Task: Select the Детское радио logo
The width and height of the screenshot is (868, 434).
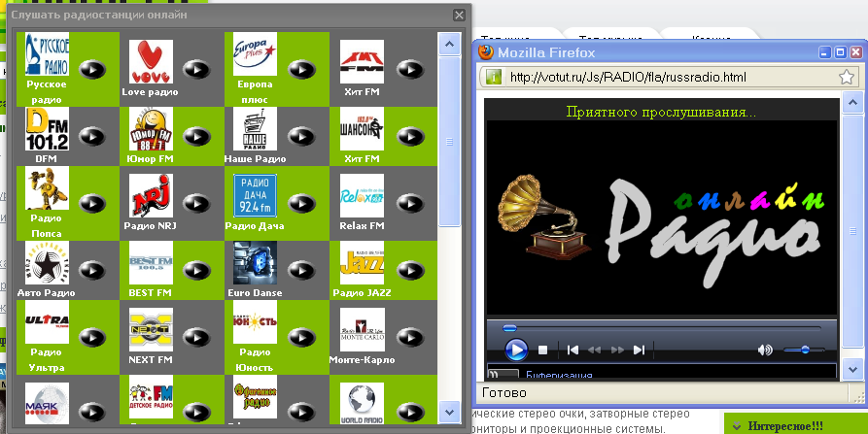Action: click(151, 396)
